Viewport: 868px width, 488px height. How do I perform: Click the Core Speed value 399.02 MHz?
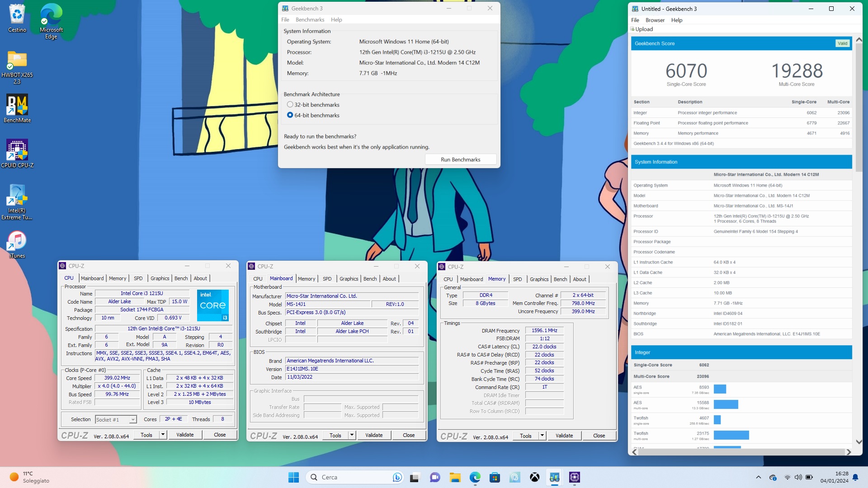(x=117, y=378)
